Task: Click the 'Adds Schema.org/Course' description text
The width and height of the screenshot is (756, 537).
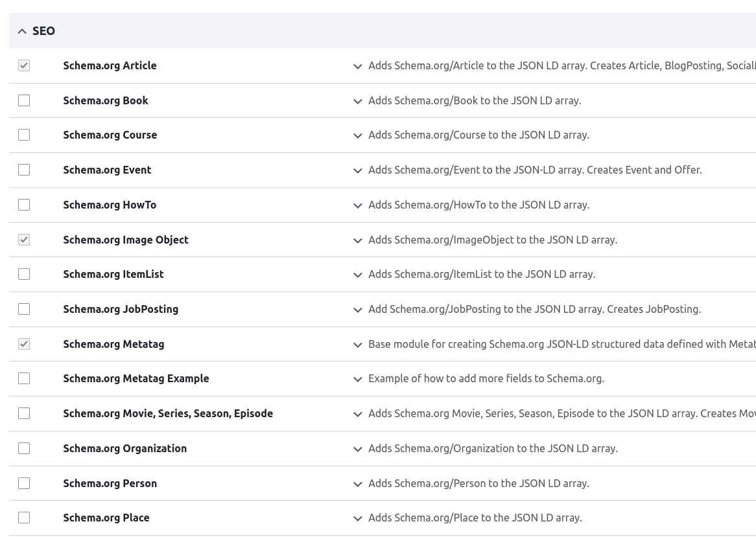Action: 478,135
